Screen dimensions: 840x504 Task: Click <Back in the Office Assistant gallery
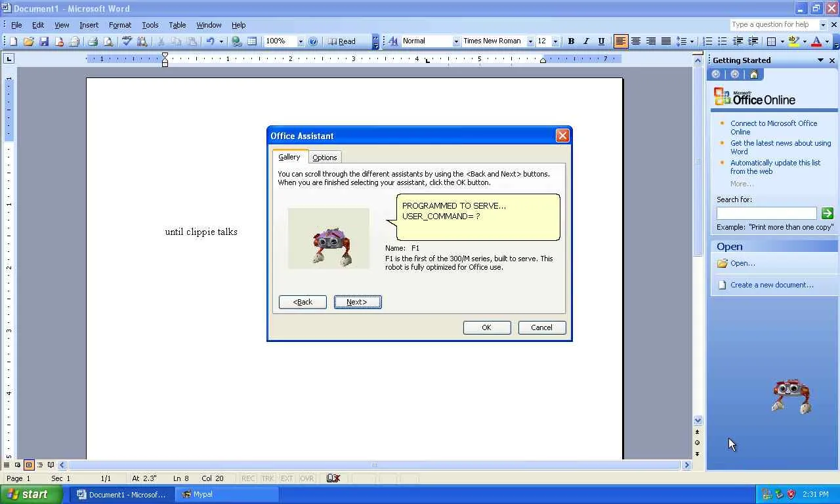coord(303,302)
